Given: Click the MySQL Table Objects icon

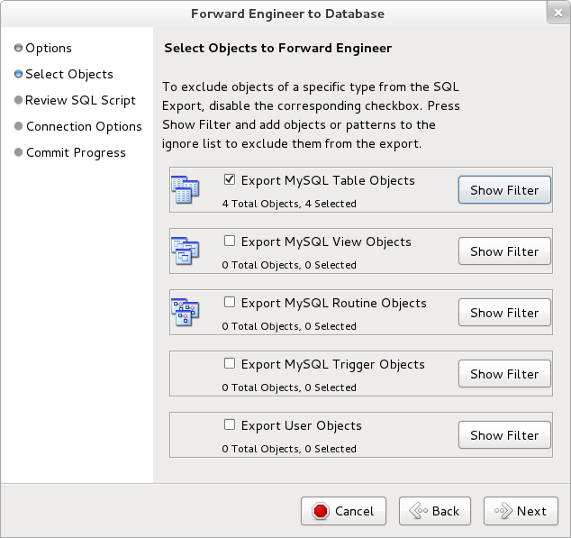Looking at the screenshot, I should [x=185, y=190].
